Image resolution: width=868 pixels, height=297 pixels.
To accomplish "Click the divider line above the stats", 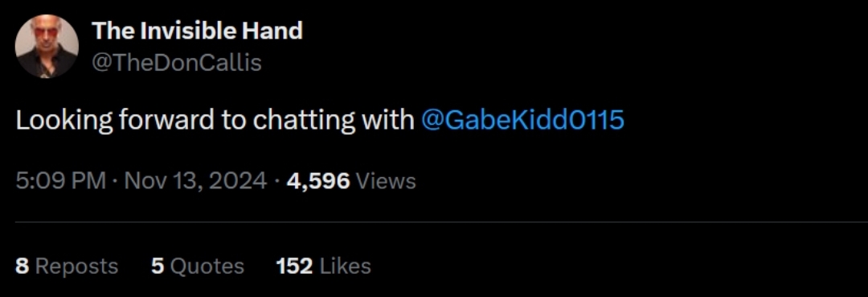I will tap(441, 222).
